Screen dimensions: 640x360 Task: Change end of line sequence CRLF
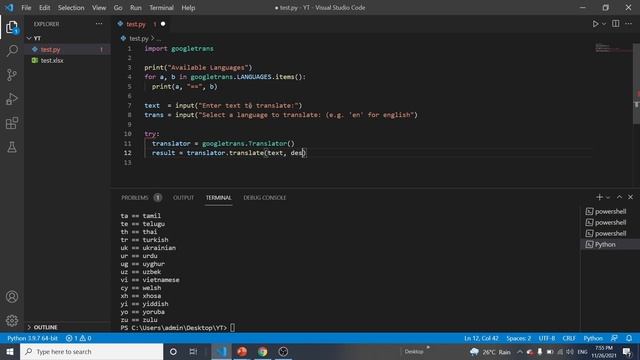(x=569, y=338)
